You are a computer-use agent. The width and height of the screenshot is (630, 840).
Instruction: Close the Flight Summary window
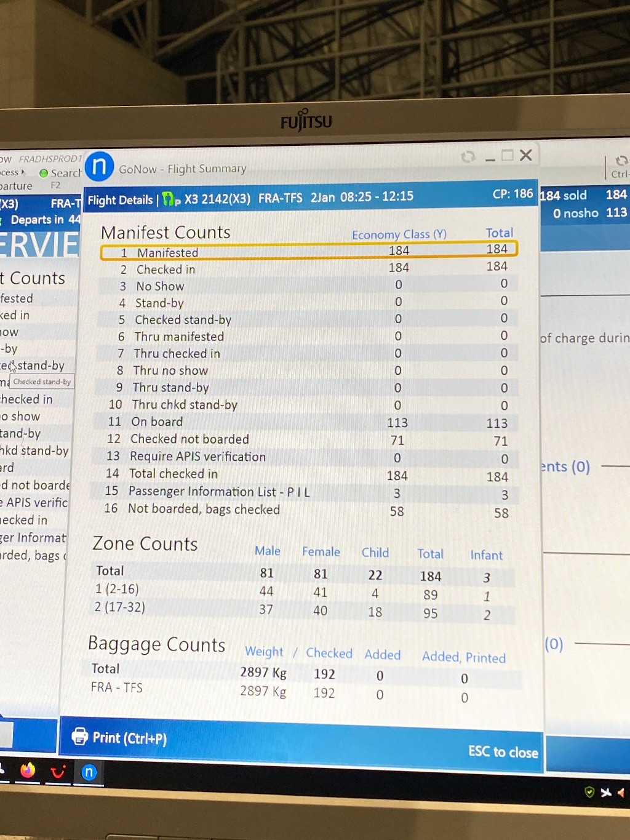525,155
